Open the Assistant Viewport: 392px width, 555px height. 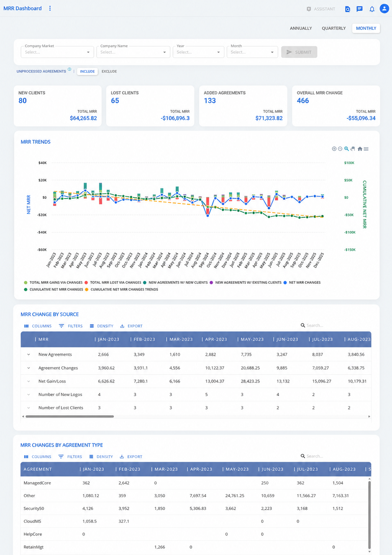(321, 9)
